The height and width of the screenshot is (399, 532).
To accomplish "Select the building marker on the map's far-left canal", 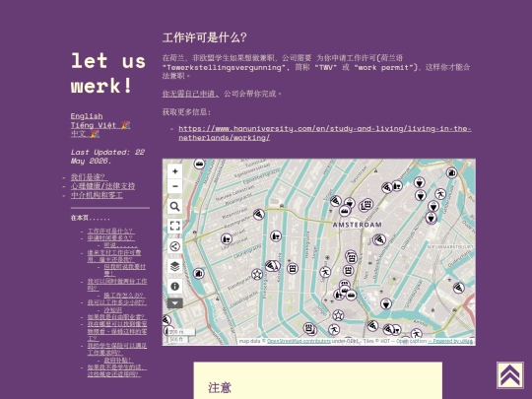I will 199,273.
